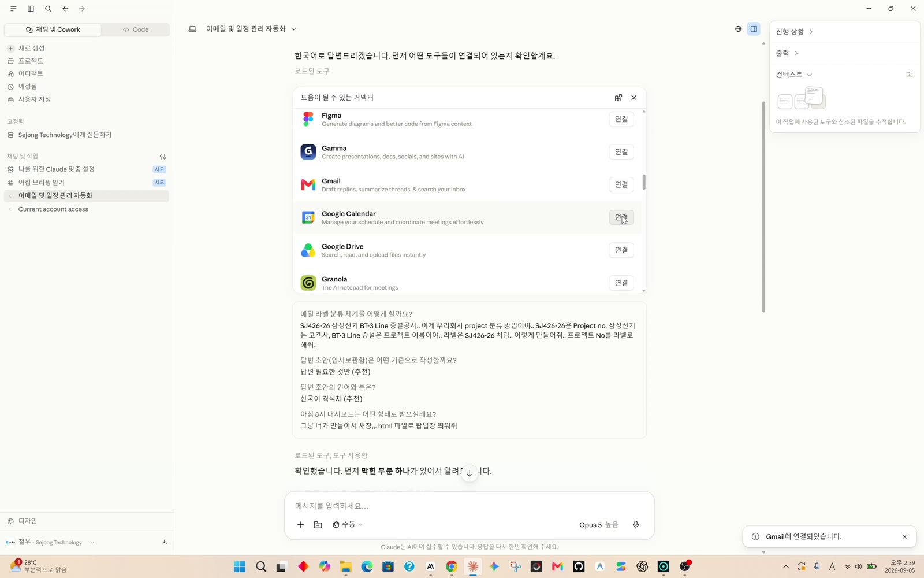This screenshot has width=924, height=578.
Task: Open the hamburger menu icon
Action: pyautogui.click(x=13, y=9)
